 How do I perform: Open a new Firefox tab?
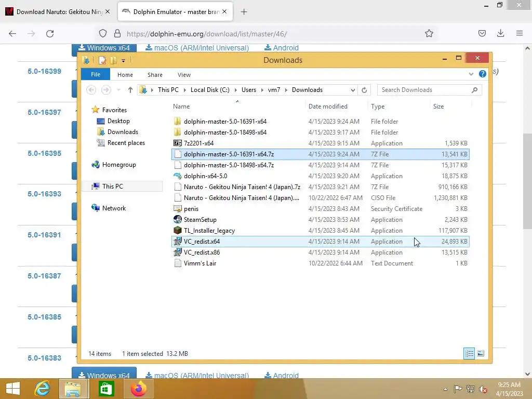[x=244, y=12]
